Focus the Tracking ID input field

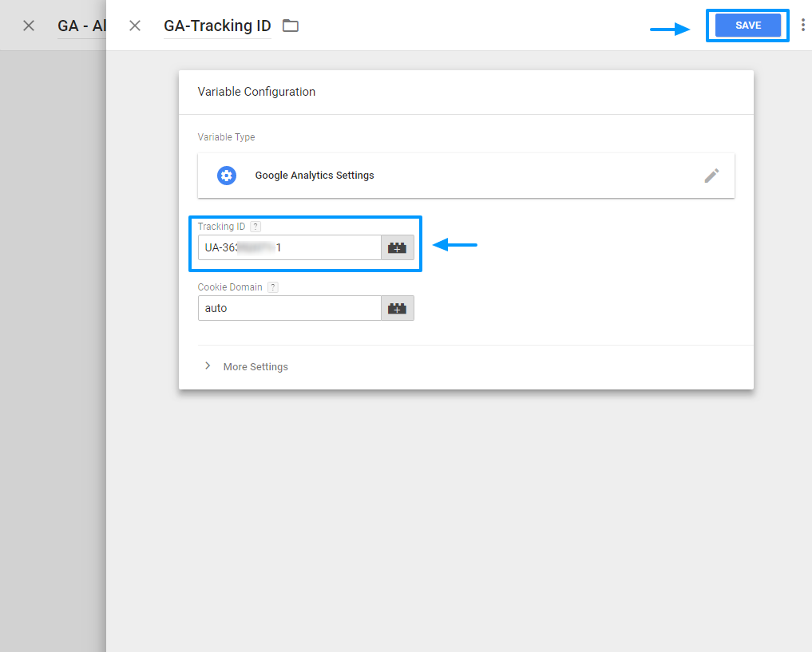tap(289, 247)
